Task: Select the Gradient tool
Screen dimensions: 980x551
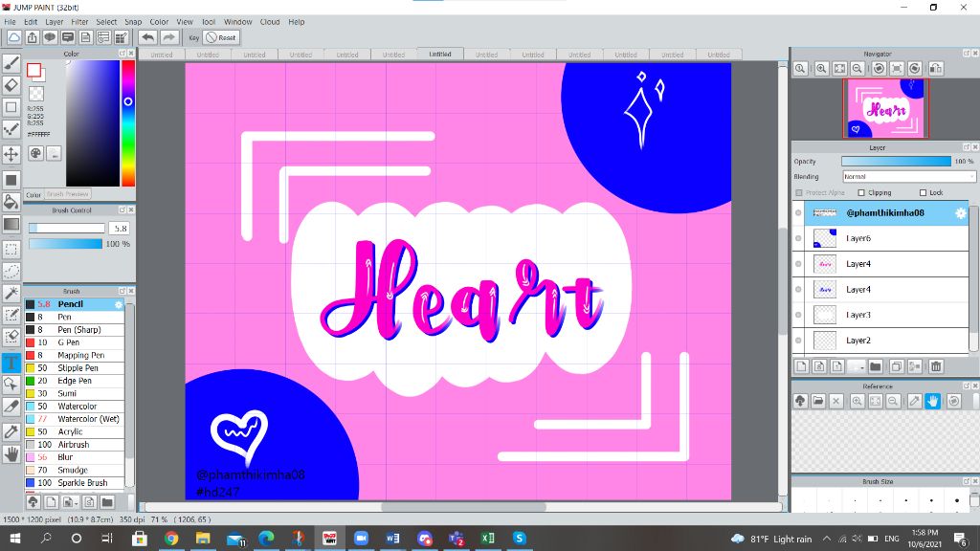Action: (x=11, y=224)
